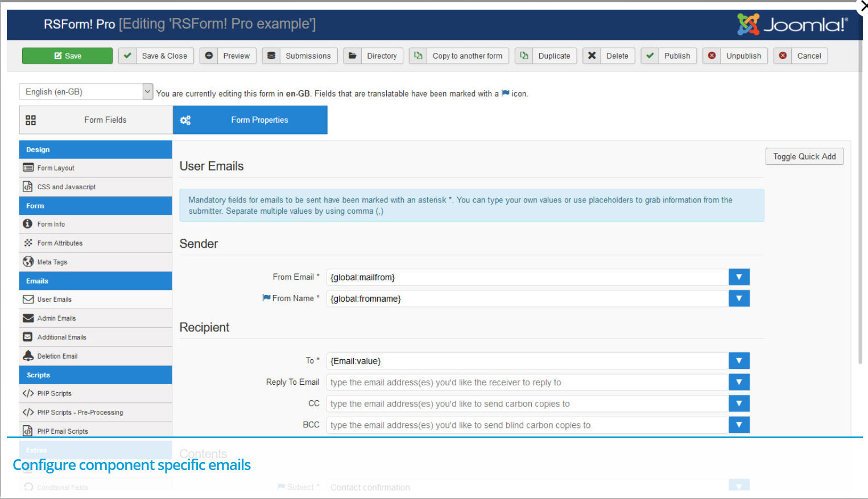868x499 pixels.
Task: Expand the BCC field placeholder dropdown
Action: (x=739, y=425)
